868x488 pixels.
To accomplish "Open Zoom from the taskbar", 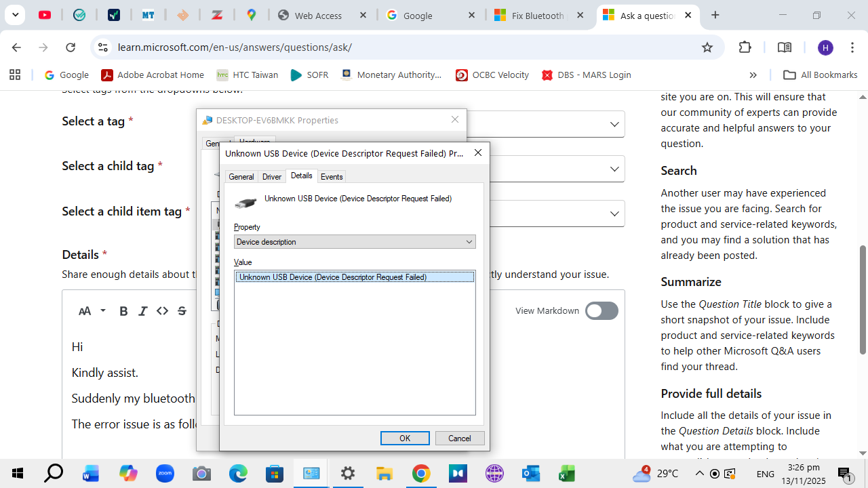I will coord(165,473).
